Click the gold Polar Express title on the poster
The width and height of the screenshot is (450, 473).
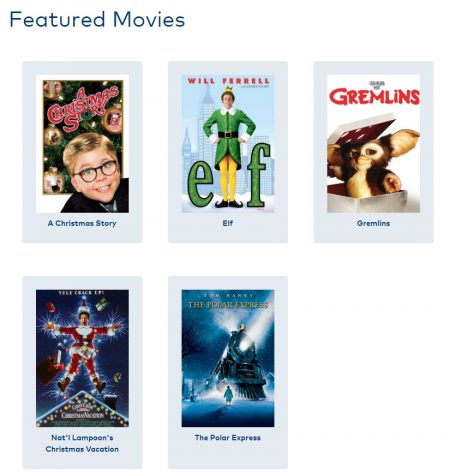click(228, 305)
